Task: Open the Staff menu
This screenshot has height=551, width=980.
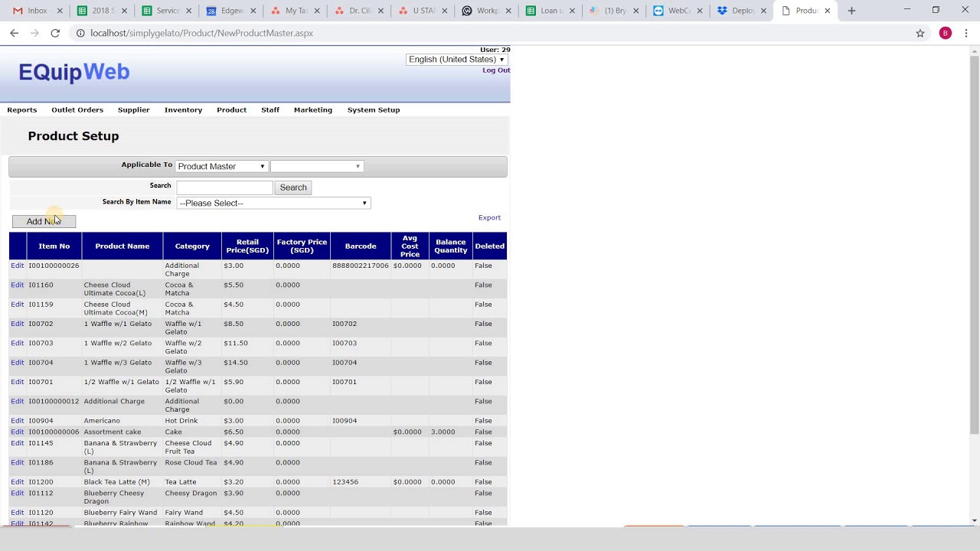Action: click(270, 110)
